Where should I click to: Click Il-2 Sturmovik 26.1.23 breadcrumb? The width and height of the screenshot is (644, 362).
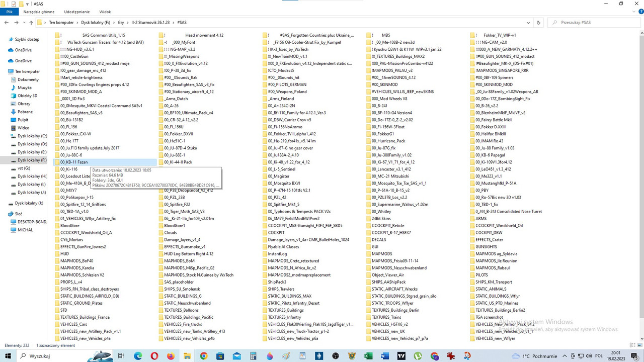tap(151, 23)
